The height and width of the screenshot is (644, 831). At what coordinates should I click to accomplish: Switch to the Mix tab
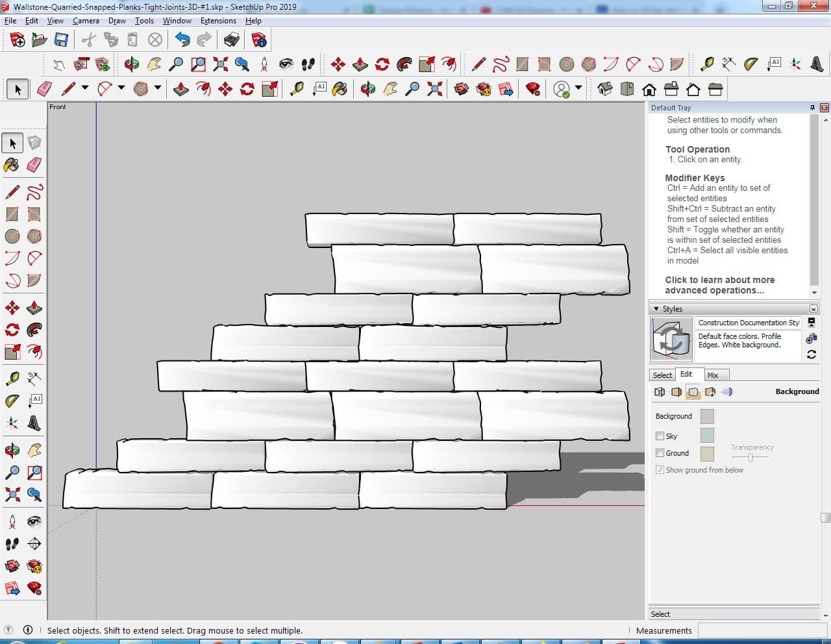[713, 375]
